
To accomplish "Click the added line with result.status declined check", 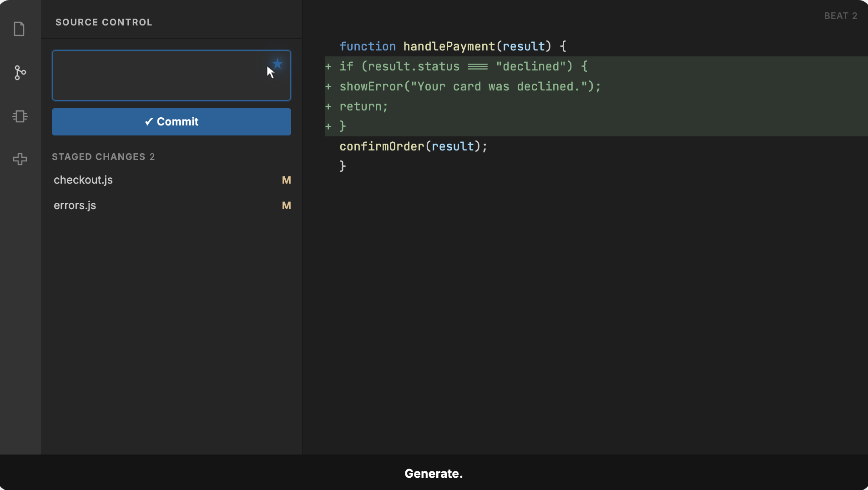I will pos(596,66).
